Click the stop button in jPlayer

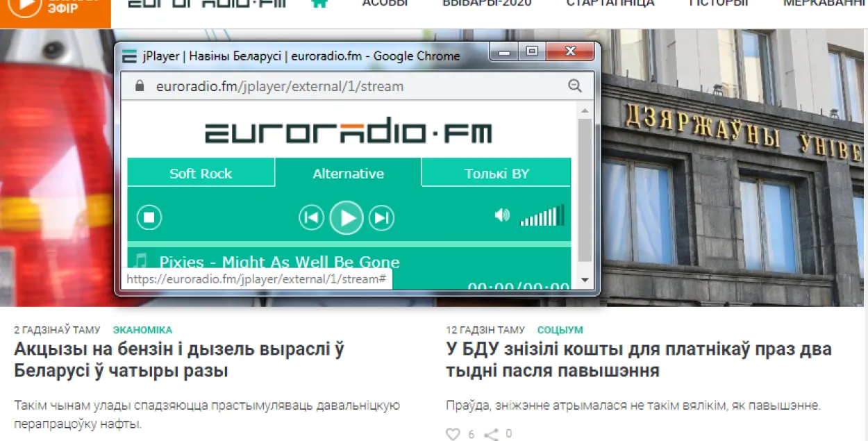tap(149, 217)
